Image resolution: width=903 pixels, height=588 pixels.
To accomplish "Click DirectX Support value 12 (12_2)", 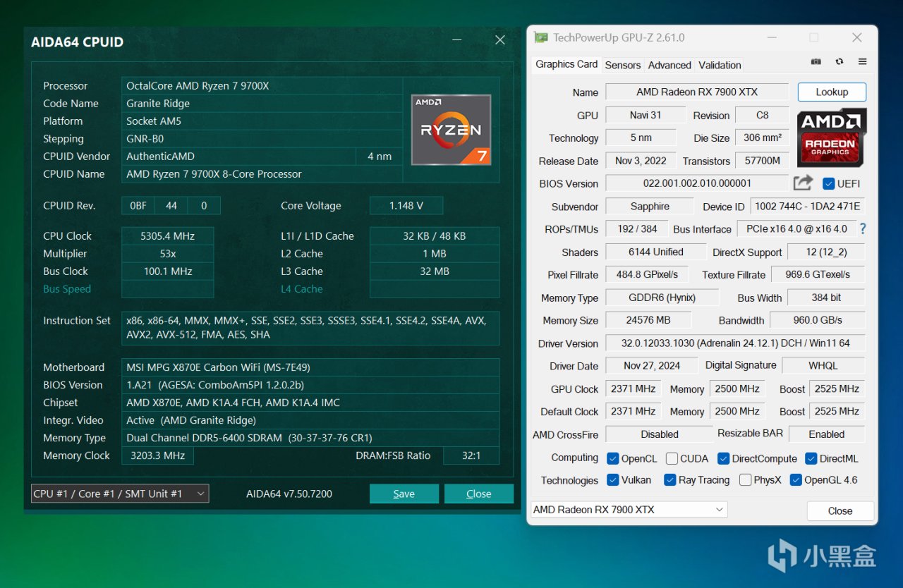I will pos(826,252).
